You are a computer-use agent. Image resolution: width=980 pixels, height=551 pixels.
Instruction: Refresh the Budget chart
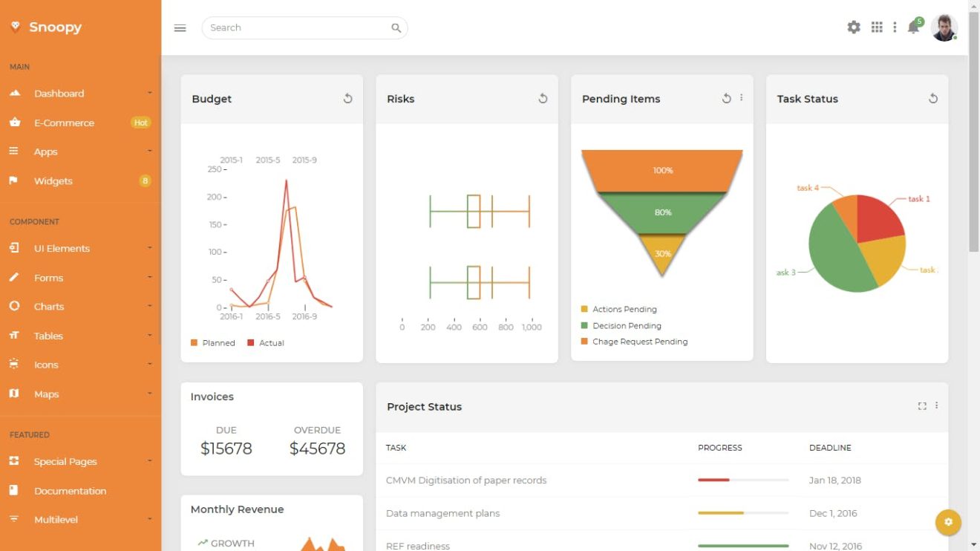347,97
